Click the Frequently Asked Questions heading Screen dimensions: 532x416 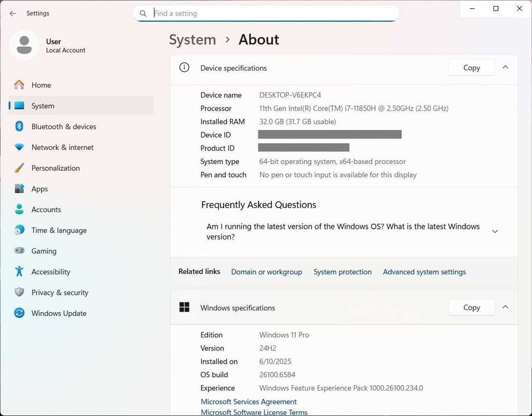[259, 204]
